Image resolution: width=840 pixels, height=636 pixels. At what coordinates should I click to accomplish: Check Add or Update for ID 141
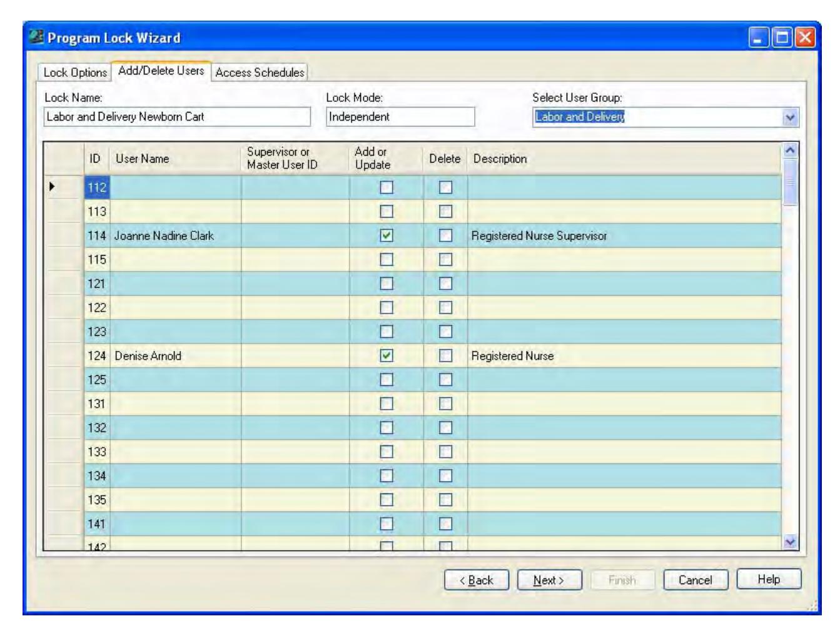[387, 524]
